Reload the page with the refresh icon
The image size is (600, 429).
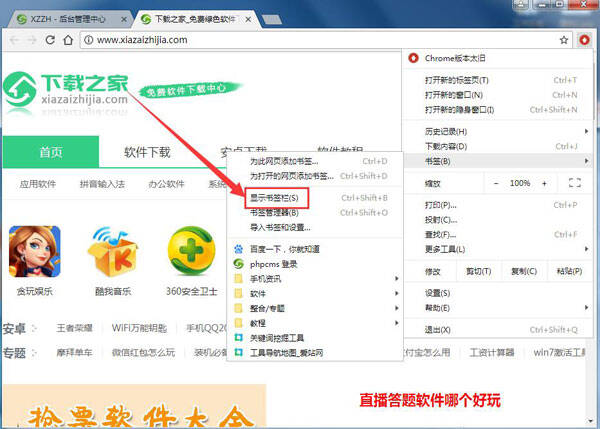pos(50,40)
